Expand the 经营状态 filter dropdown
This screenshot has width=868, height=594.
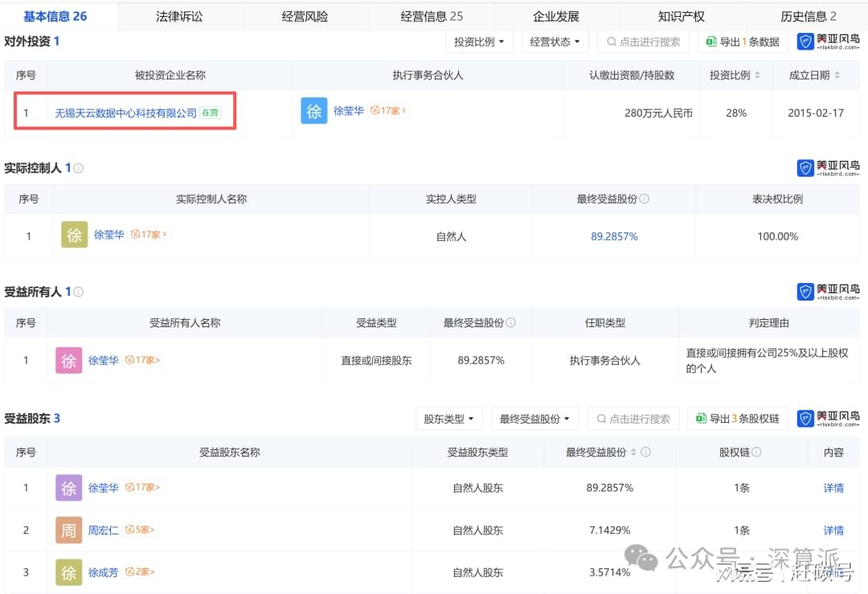[555, 42]
